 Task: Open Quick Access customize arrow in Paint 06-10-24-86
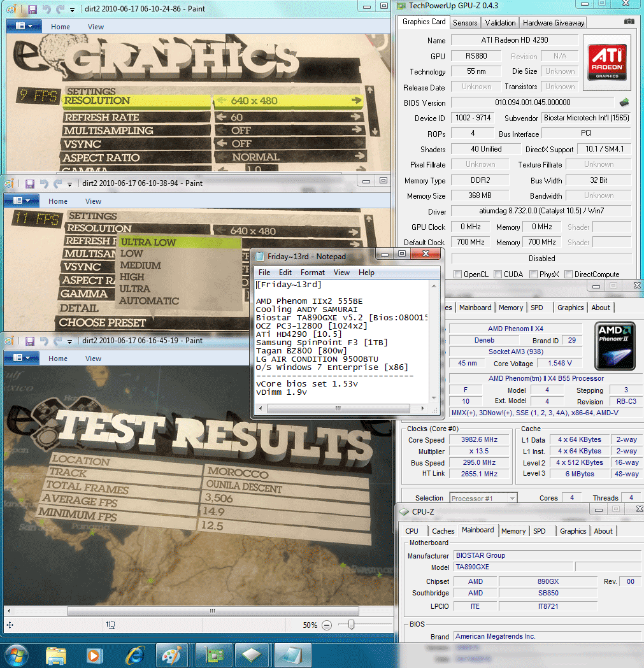[72, 10]
